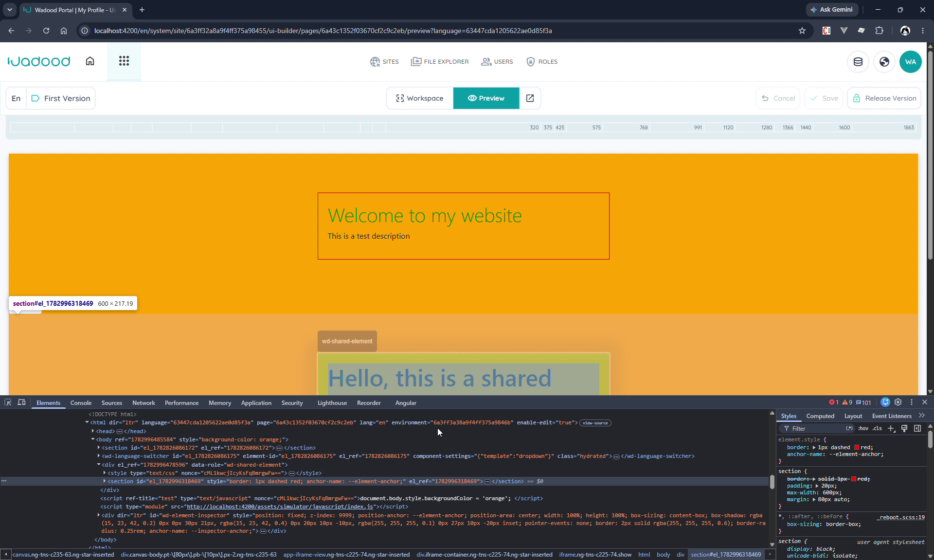Screen dimensions: 934x560
Task: Open the Lighthouse tab
Action: (332, 403)
